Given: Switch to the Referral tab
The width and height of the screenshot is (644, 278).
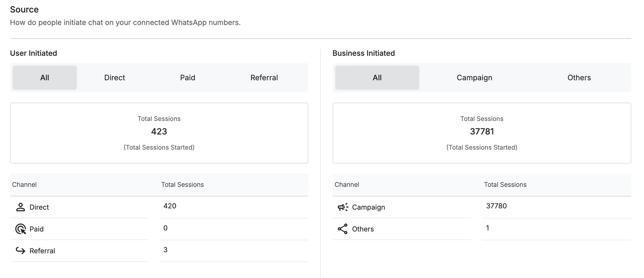Looking at the screenshot, I should pos(264,78).
